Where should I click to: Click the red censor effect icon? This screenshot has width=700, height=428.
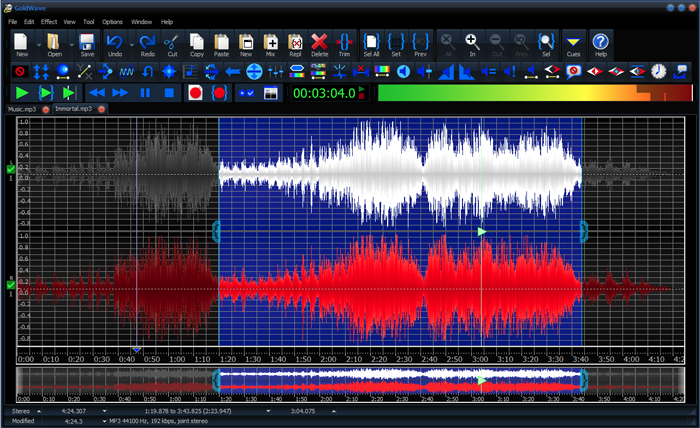[20, 71]
